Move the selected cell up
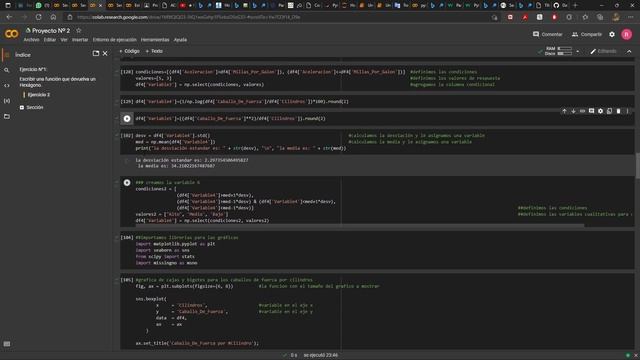This screenshot has width=640, height=360. pos(564,111)
